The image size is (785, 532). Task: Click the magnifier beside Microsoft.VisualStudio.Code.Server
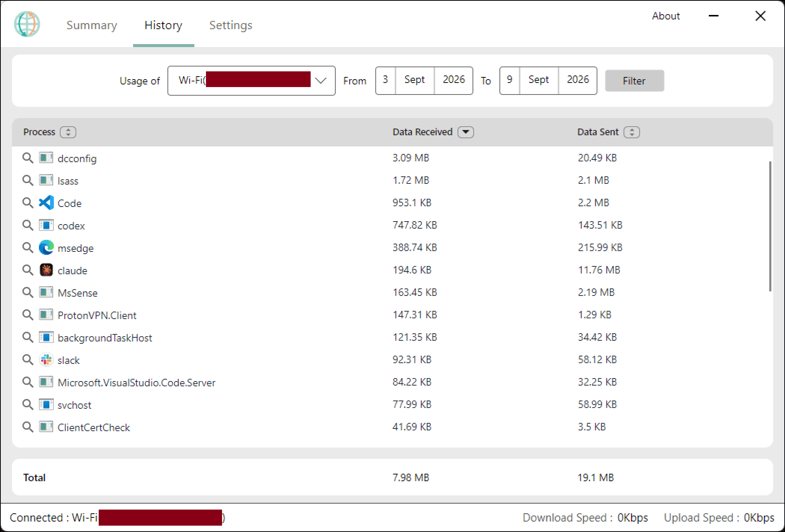pyautogui.click(x=28, y=382)
